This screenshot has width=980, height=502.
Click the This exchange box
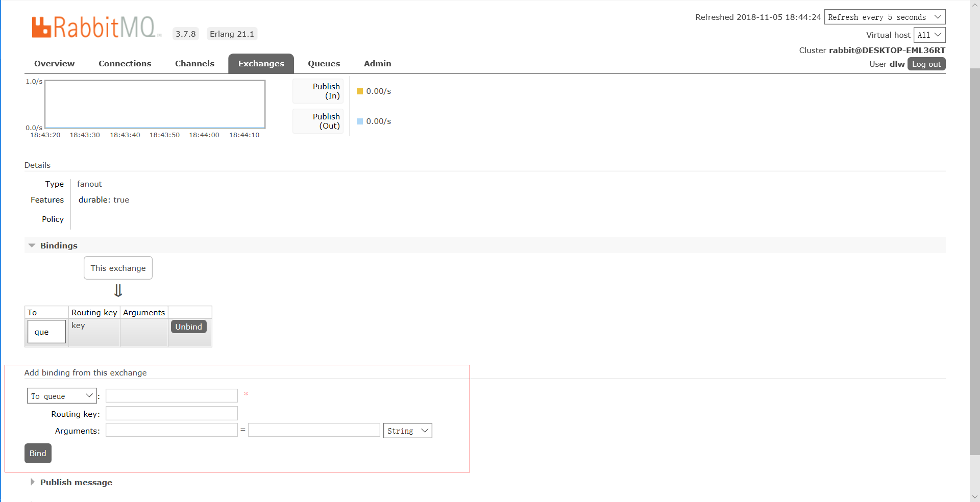click(x=118, y=268)
